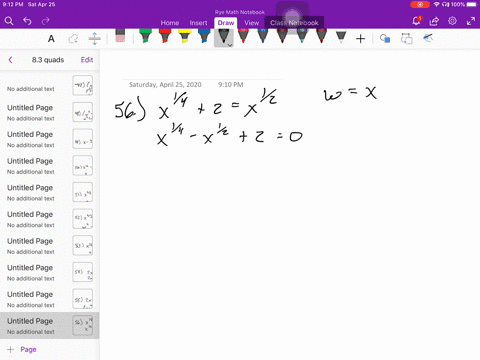Open the selected page with 56) thumbnail
The image size is (480, 360).
point(50,326)
